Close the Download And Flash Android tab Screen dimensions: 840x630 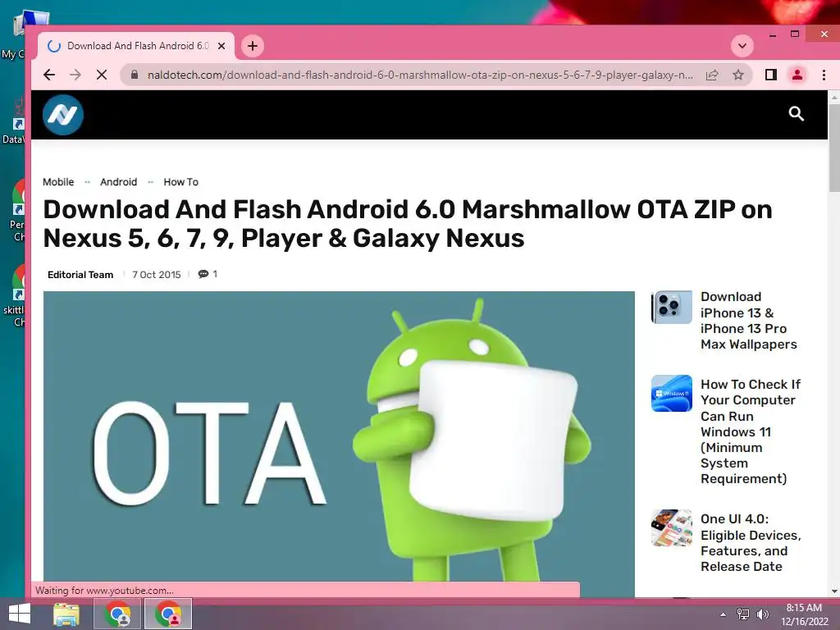coord(221,46)
